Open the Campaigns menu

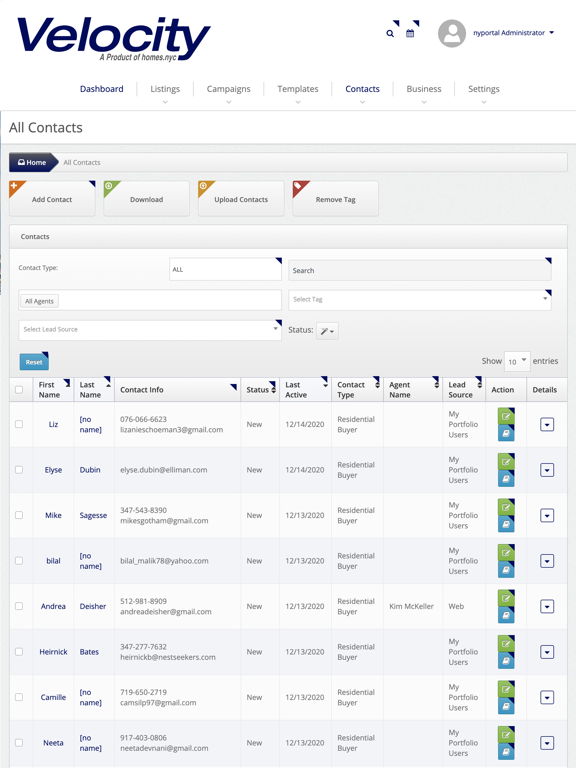228,89
